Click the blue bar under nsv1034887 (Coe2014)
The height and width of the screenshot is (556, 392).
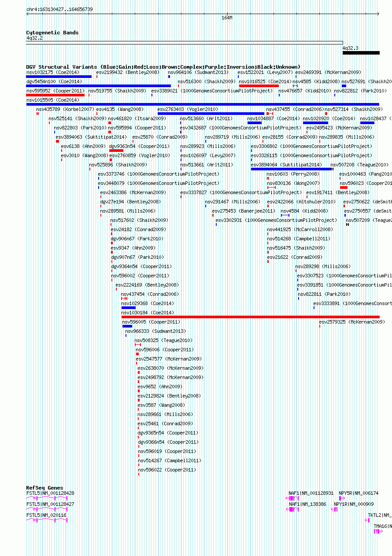pyautogui.click(x=255, y=123)
